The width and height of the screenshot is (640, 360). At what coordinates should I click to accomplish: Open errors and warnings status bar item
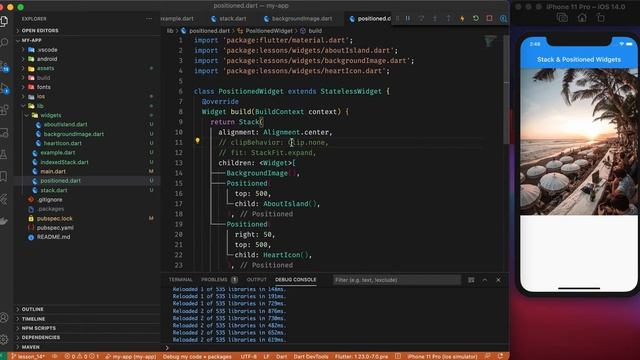click(82, 356)
